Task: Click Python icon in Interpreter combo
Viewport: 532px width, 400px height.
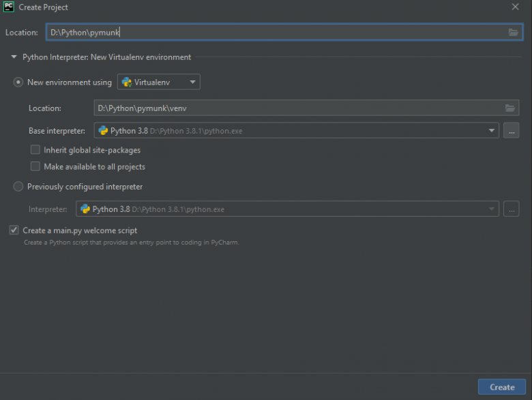Action: pyautogui.click(x=85, y=209)
